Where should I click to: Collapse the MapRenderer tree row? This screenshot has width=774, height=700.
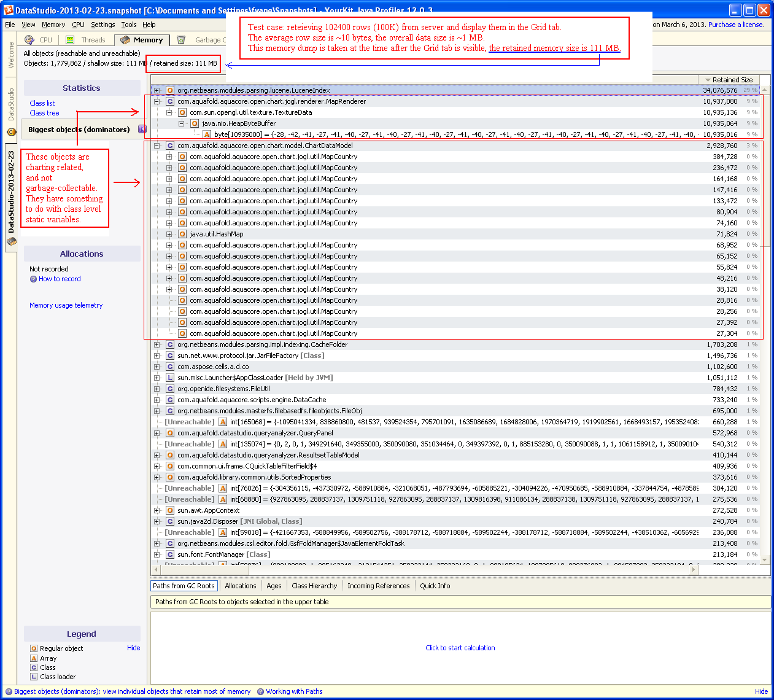pyautogui.click(x=157, y=101)
